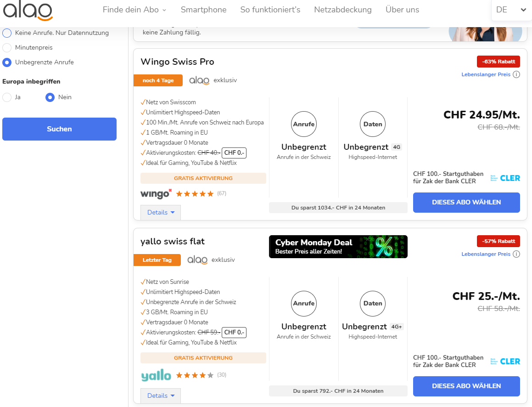Image resolution: width=532 pixels, height=407 pixels.
Task: Click Wingo five-star rating
Action: 195,194
